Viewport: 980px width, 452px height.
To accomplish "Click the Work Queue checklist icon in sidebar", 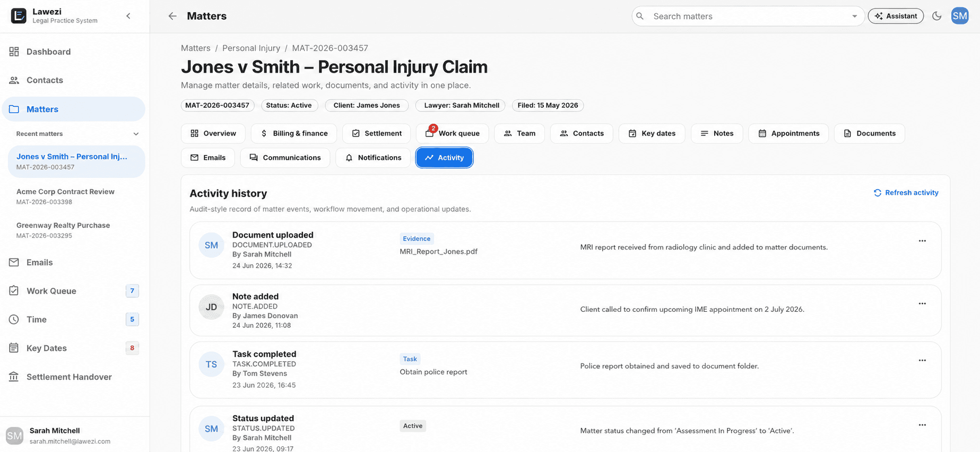I will [14, 291].
